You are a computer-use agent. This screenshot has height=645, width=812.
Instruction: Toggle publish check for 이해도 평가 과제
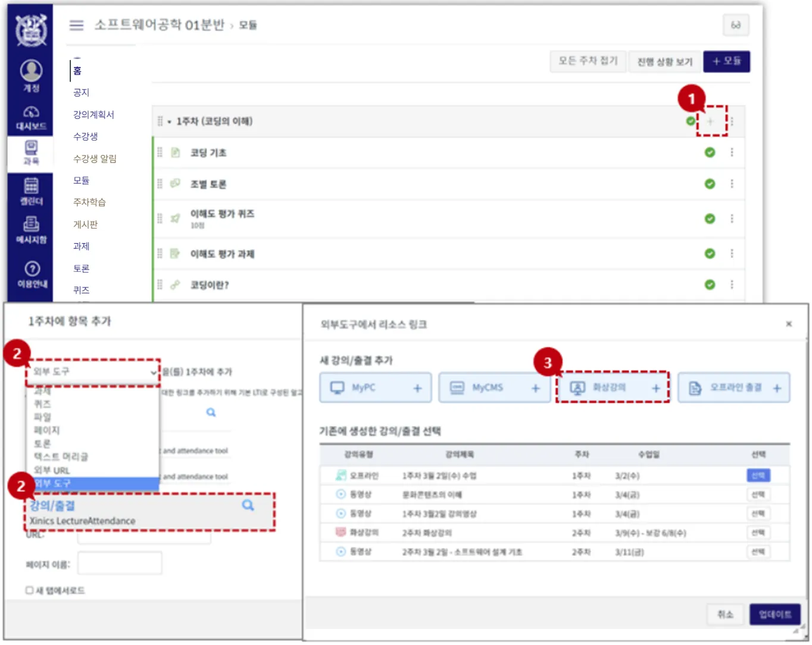[x=710, y=254]
